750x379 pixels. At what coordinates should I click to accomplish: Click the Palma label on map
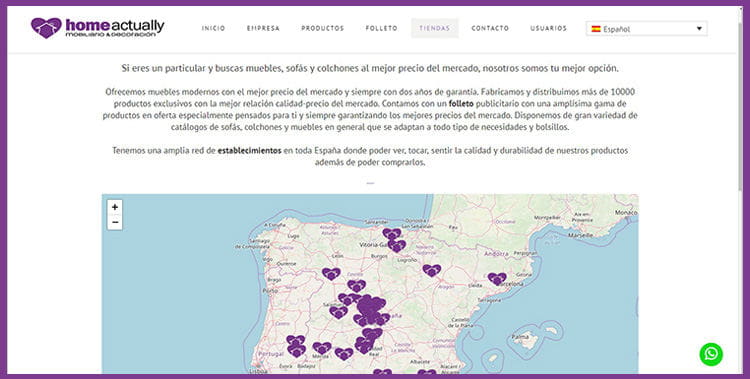coord(520,337)
